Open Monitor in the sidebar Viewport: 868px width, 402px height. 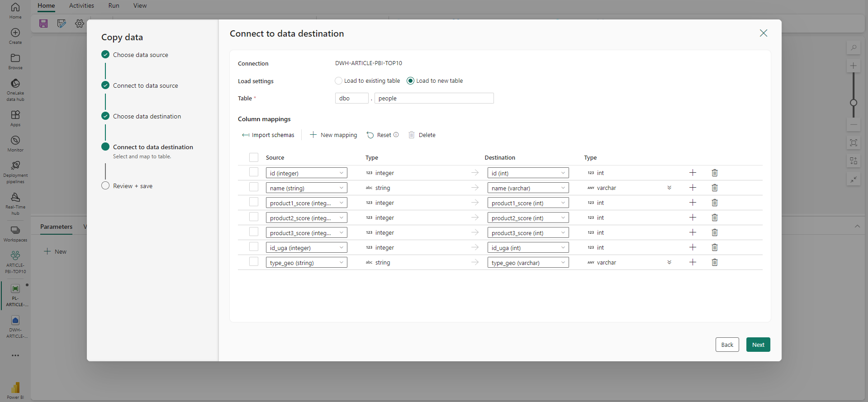15,144
